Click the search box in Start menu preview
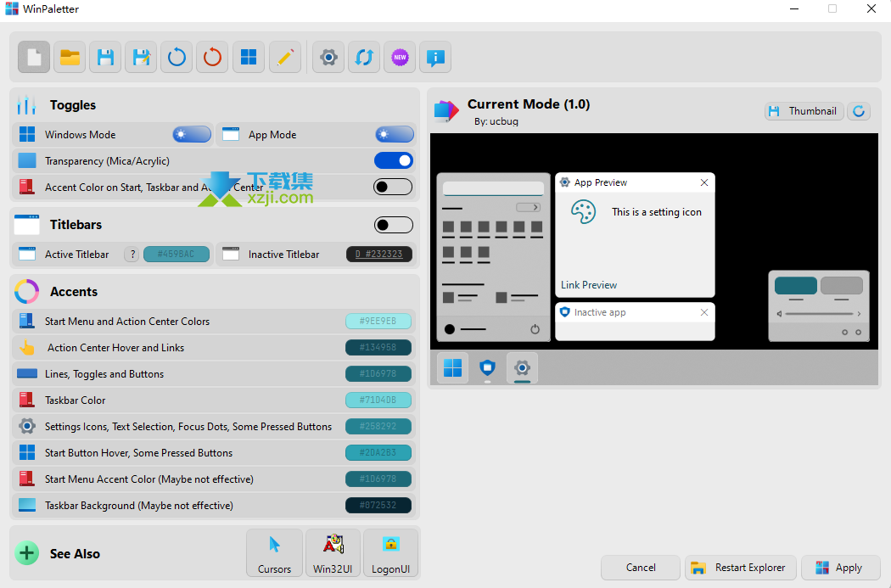Image resolution: width=891 pixels, height=588 pixels. tap(493, 188)
